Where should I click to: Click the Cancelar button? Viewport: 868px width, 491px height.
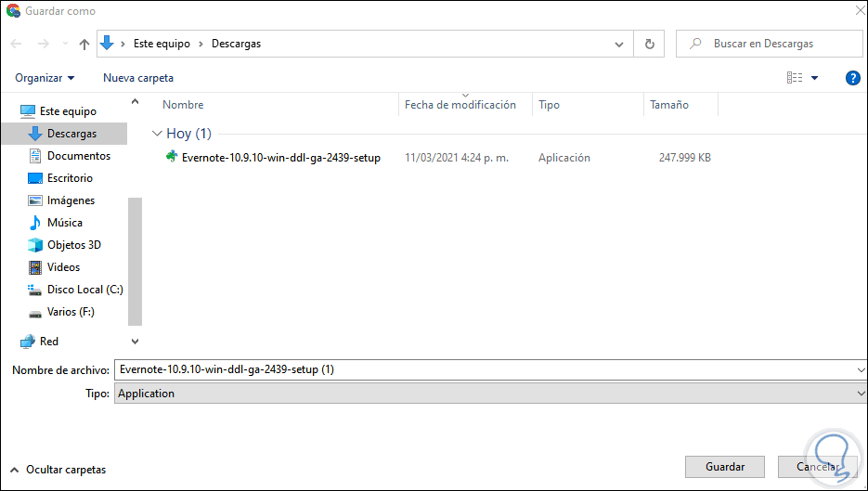point(817,467)
